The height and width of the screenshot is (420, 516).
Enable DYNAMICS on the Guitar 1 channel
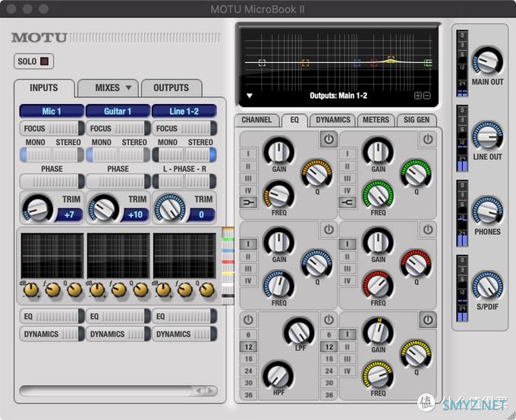coord(118,334)
